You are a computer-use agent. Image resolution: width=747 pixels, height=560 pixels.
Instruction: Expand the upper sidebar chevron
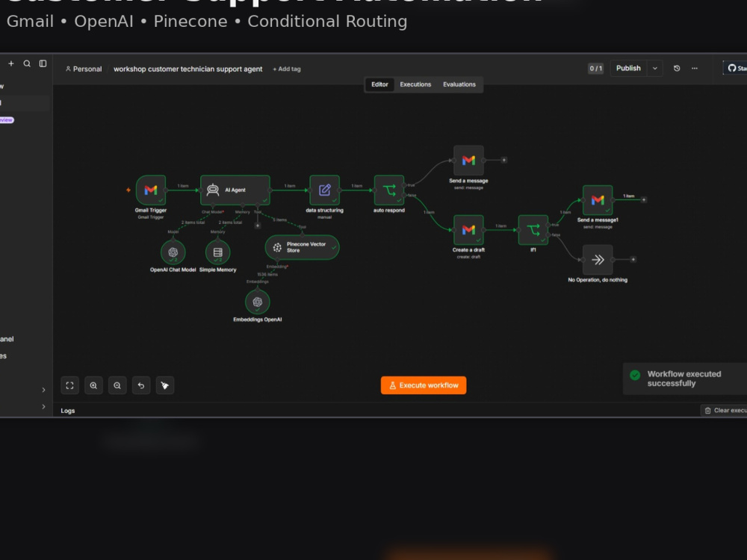coord(43,390)
